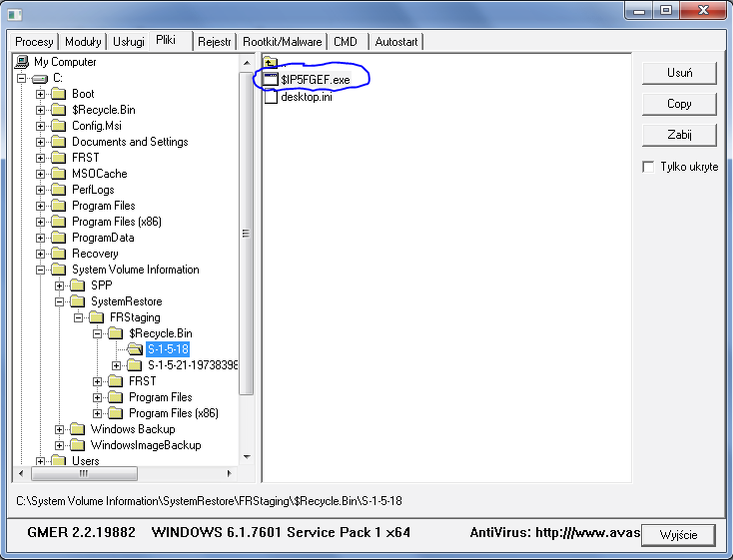Collapse $Recycle.Bin under FRStaging
733x560 pixels.
[97, 333]
